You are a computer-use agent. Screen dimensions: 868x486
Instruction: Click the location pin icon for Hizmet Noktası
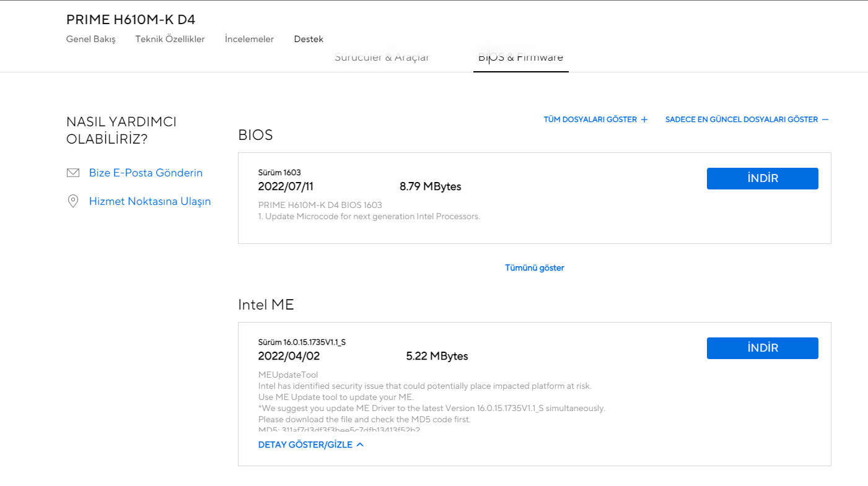click(73, 201)
